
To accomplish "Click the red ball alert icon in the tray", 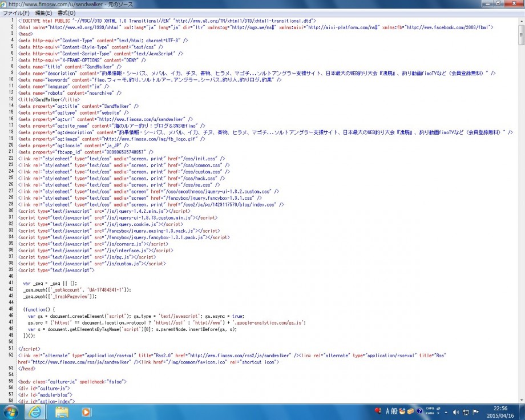I will [378, 411].
